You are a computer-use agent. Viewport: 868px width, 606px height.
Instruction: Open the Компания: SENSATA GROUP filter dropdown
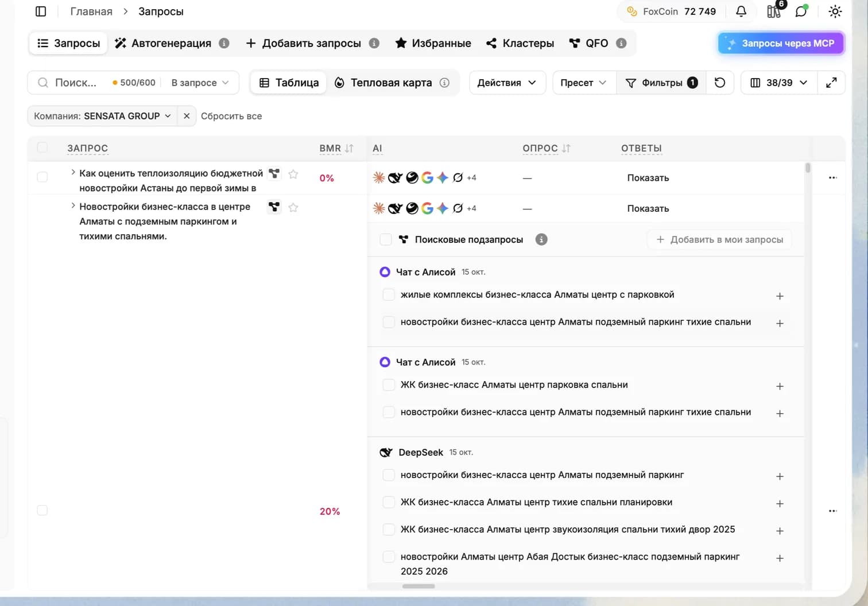pyautogui.click(x=102, y=116)
